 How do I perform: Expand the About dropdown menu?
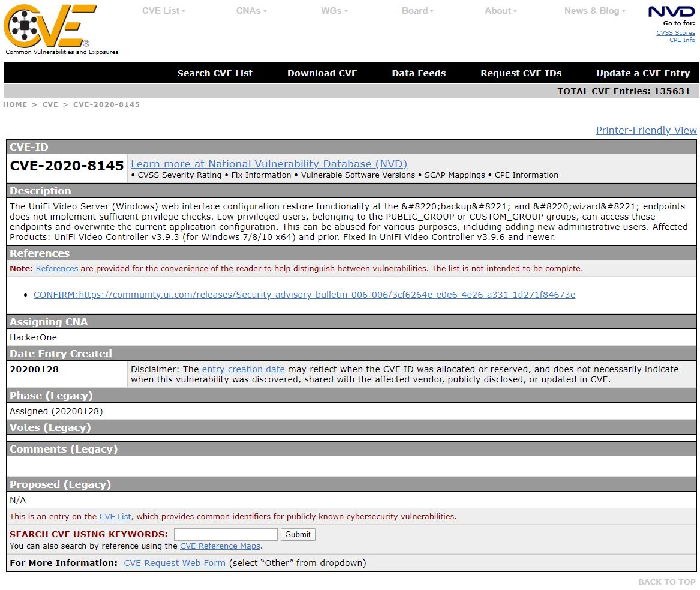click(x=501, y=11)
